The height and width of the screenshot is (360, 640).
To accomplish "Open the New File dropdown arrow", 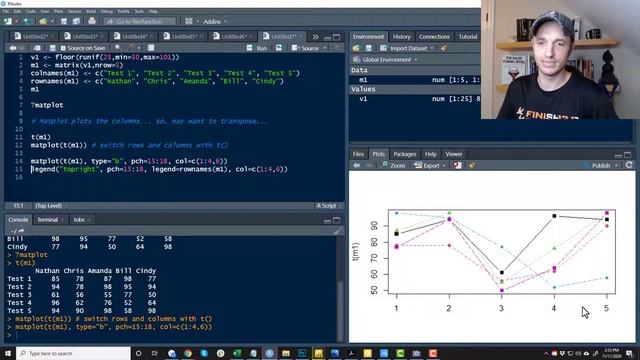I will (16, 21).
